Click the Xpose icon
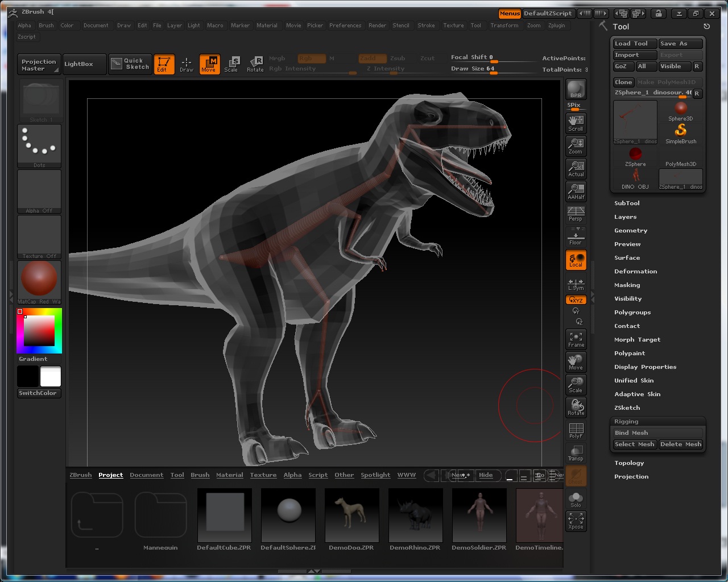This screenshot has height=582, width=728. [576, 521]
